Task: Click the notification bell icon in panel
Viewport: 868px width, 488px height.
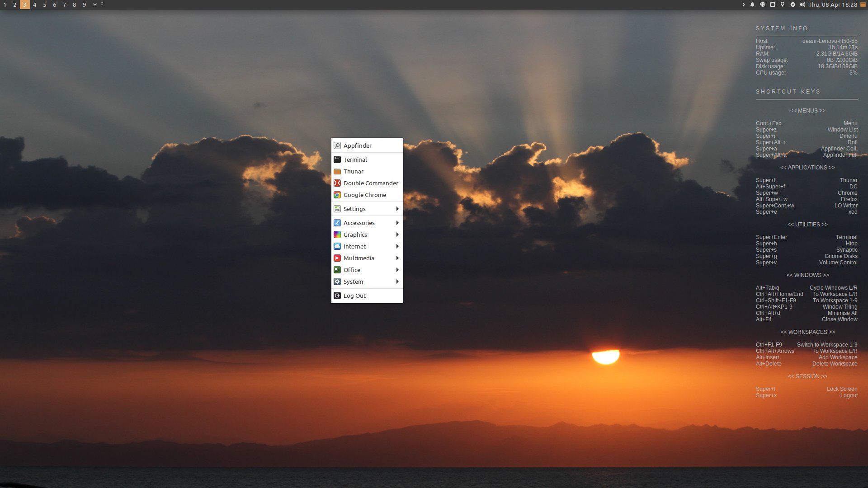Action: pyautogui.click(x=752, y=5)
